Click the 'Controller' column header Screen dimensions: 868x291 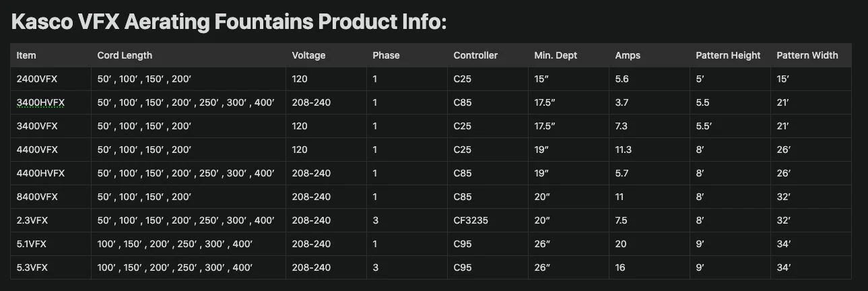point(475,55)
